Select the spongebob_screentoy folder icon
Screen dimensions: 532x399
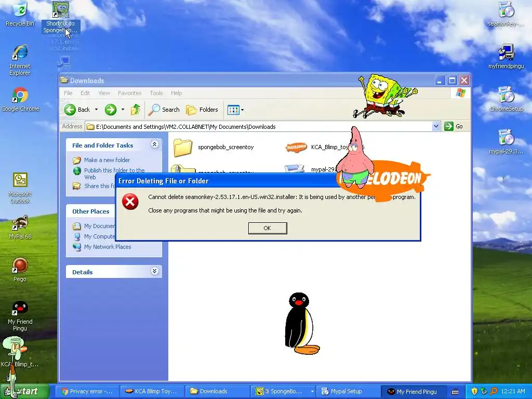(183, 148)
